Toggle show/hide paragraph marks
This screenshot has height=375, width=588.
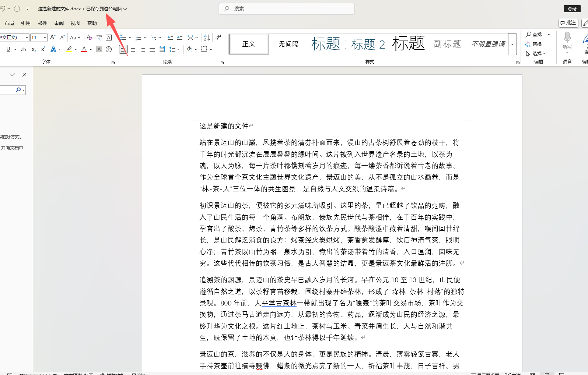218,37
